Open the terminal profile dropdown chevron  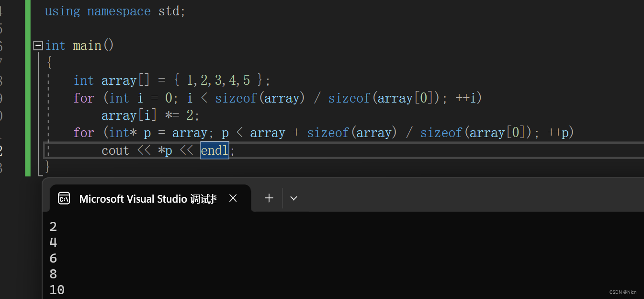[294, 198]
